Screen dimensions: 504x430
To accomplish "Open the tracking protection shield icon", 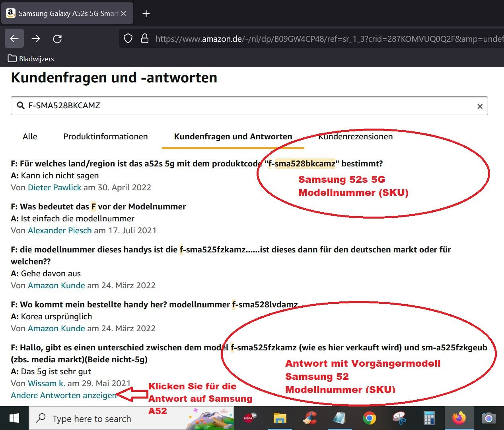I will click(128, 39).
